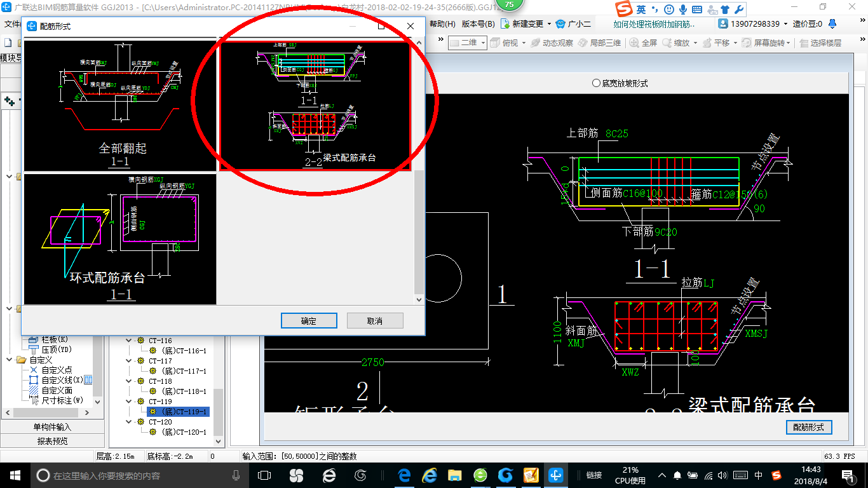The height and width of the screenshot is (488, 868).
Task: Click the Sogou wrench settings icon
Action: pos(738,10)
